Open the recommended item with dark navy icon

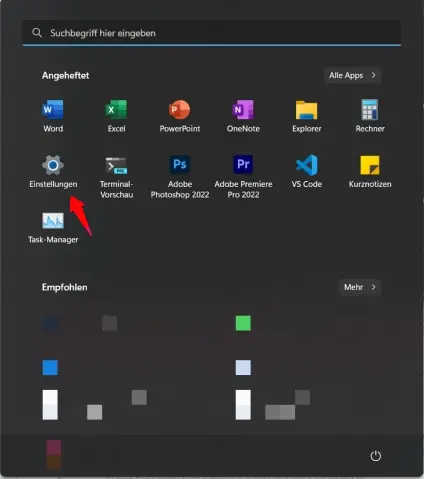(x=50, y=323)
